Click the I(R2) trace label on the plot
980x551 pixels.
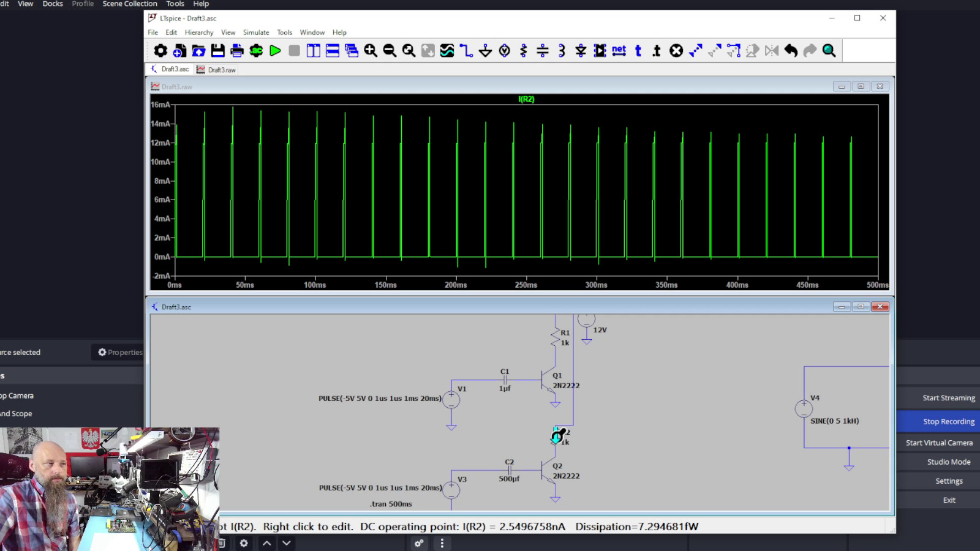pyautogui.click(x=526, y=99)
